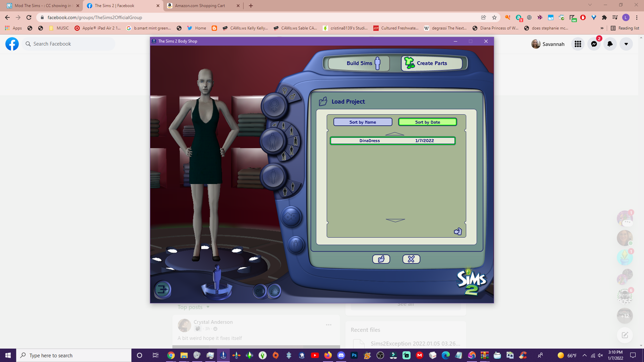Click the large age group button

[x=274, y=141]
